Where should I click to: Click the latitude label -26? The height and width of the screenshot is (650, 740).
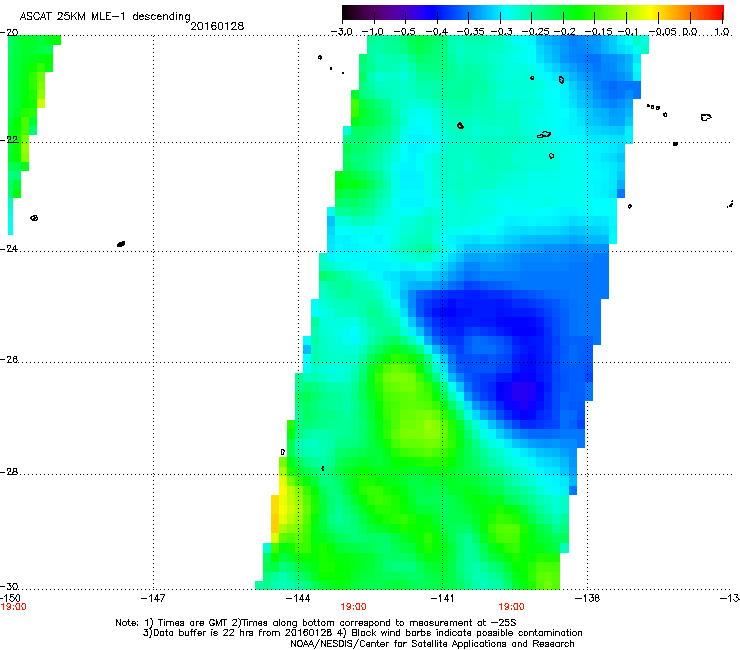point(9,360)
